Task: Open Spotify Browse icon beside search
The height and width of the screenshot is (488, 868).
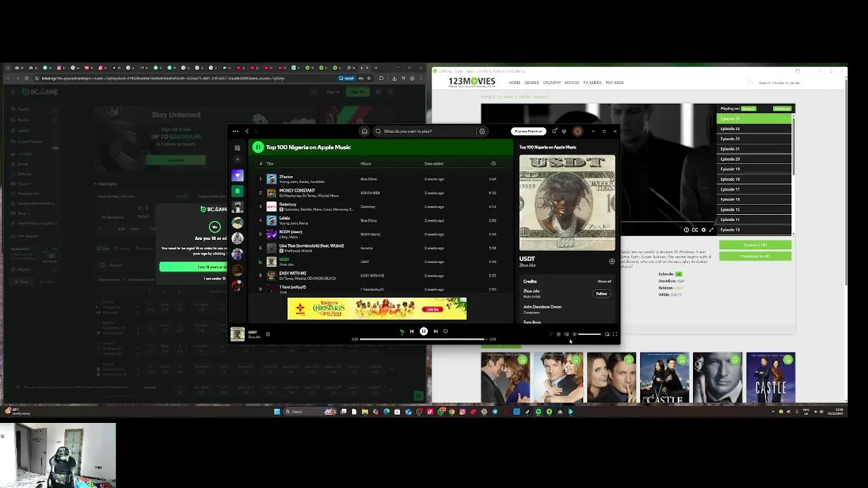Action: [482, 131]
